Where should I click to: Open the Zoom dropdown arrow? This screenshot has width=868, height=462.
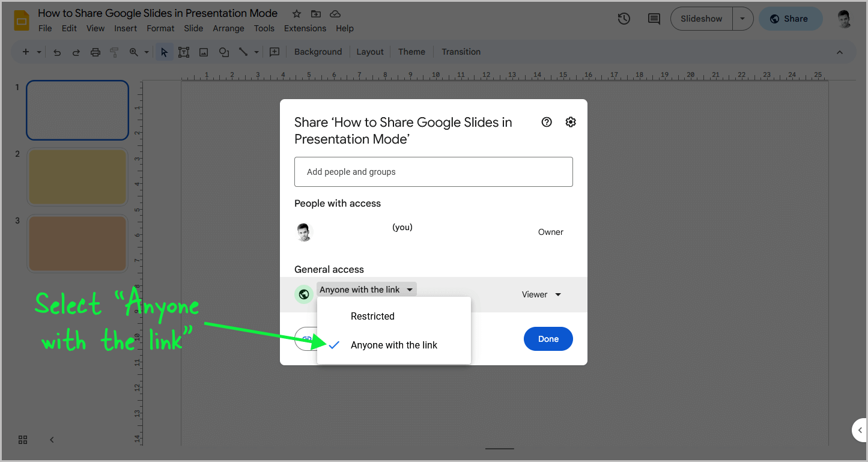click(146, 52)
